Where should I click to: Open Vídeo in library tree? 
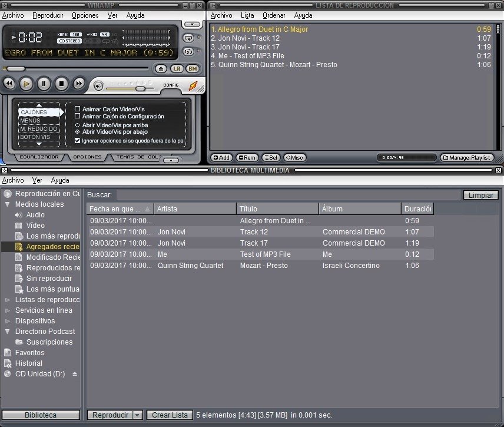click(35, 226)
